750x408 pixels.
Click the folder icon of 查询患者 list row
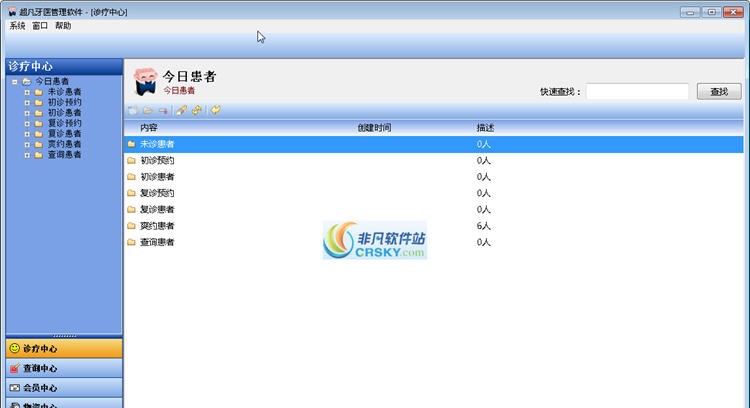131,242
